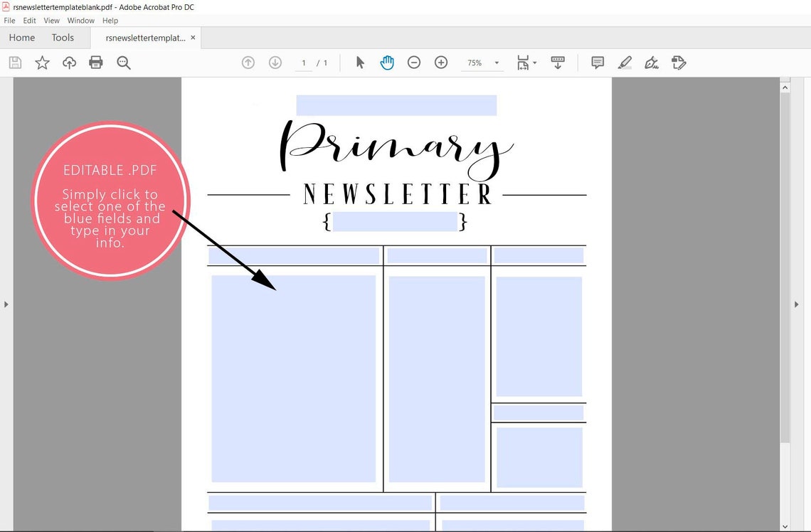
Task: Click the page number input field
Action: tap(303, 63)
